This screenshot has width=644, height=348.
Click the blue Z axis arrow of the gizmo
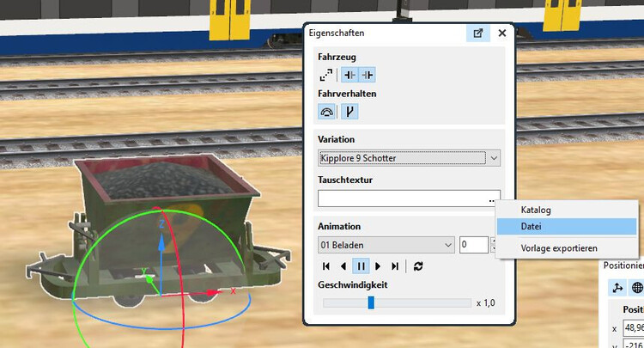[x=161, y=242]
